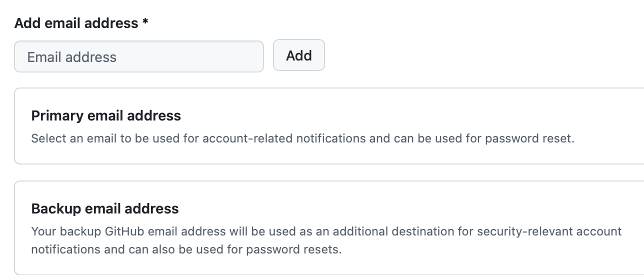Select the Primary email address heading
Image resolution: width=644 pixels, height=275 pixels.
106,115
